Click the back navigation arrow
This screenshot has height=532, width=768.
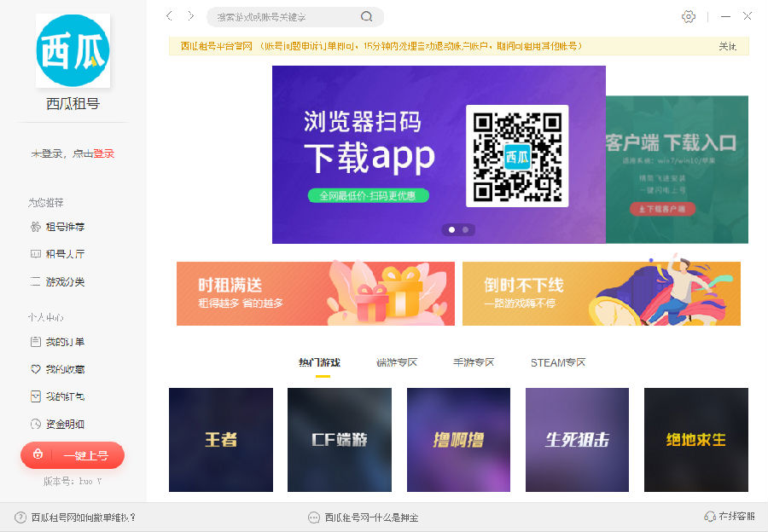point(170,16)
